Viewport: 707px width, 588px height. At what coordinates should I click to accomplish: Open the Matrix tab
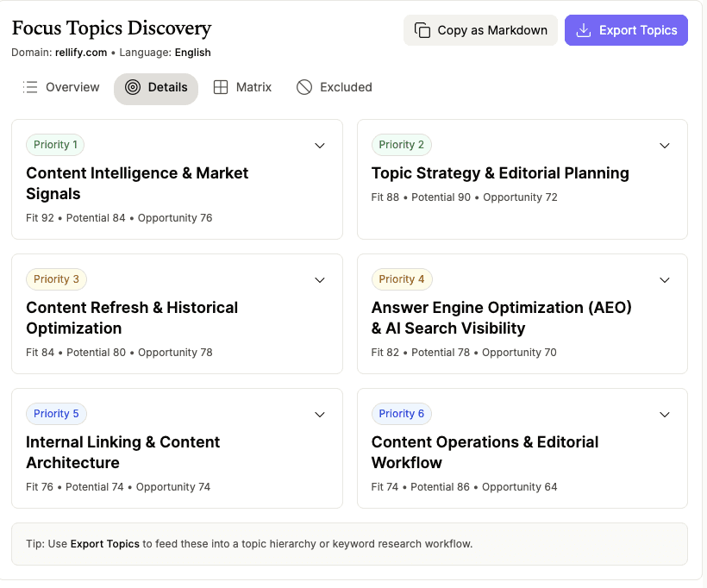[242, 87]
